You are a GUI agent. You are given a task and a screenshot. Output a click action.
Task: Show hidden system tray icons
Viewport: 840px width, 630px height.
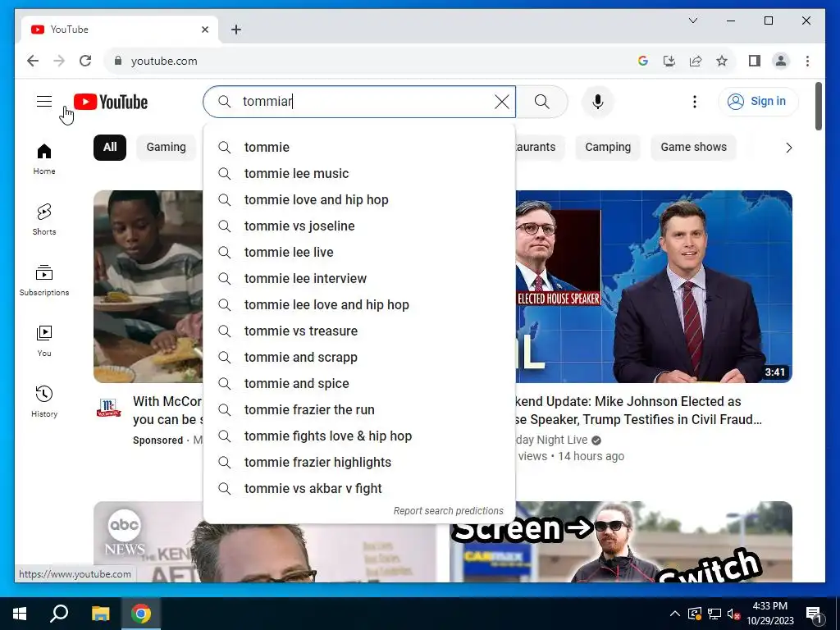[675, 614]
